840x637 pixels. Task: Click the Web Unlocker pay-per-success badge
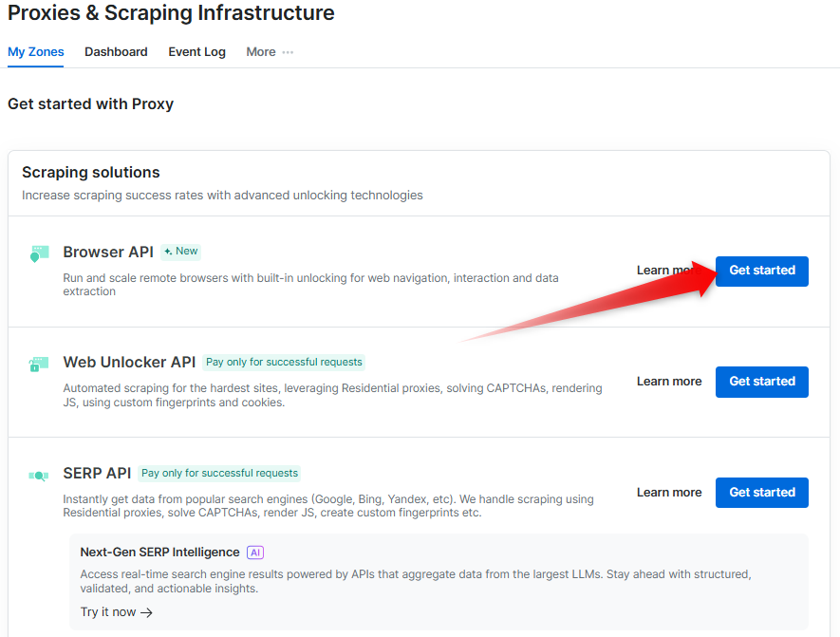click(x=284, y=362)
